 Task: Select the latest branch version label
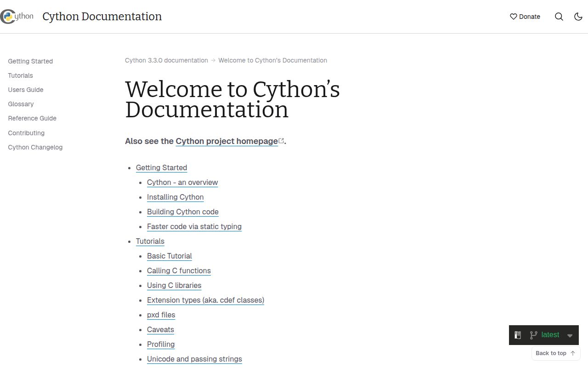550,335
